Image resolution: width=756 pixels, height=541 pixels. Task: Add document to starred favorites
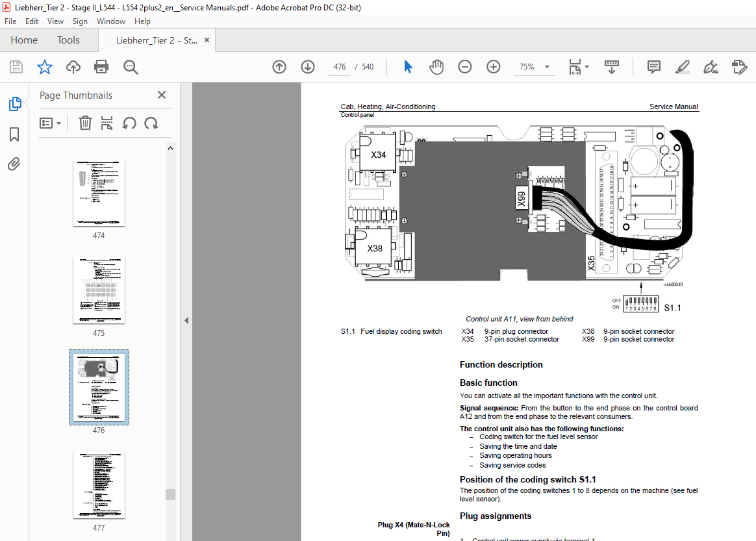(x=44, y=67)
